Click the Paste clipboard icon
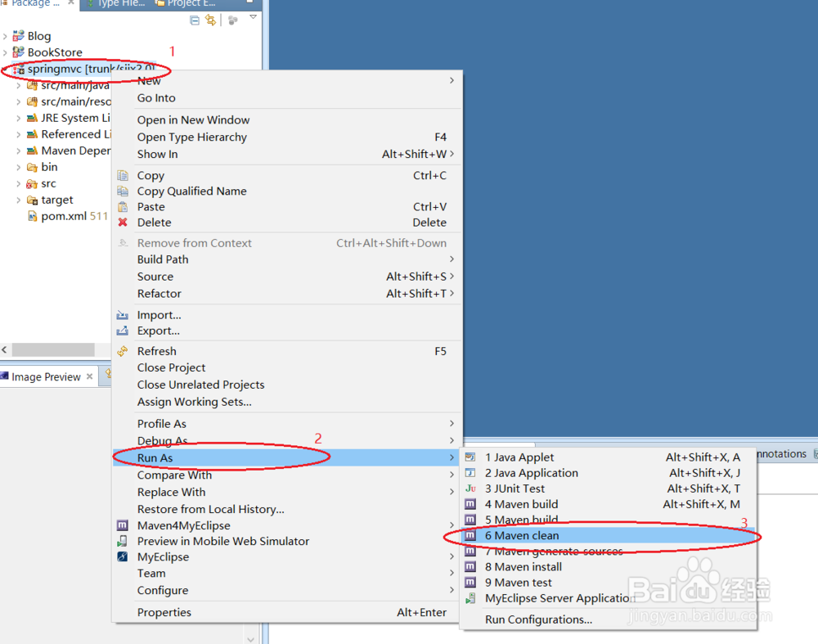This screenshot has height=644, width=818. click(x=123, y=207)
